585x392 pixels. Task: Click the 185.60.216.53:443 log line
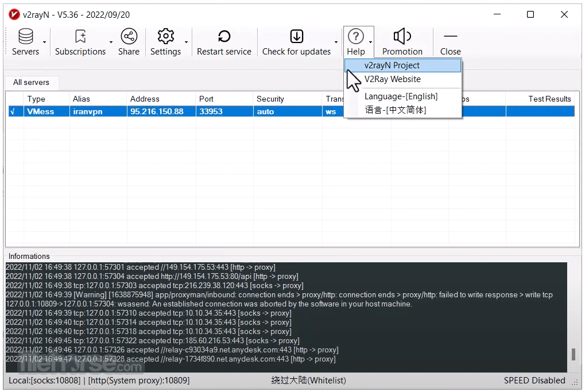tap(153, 340)
